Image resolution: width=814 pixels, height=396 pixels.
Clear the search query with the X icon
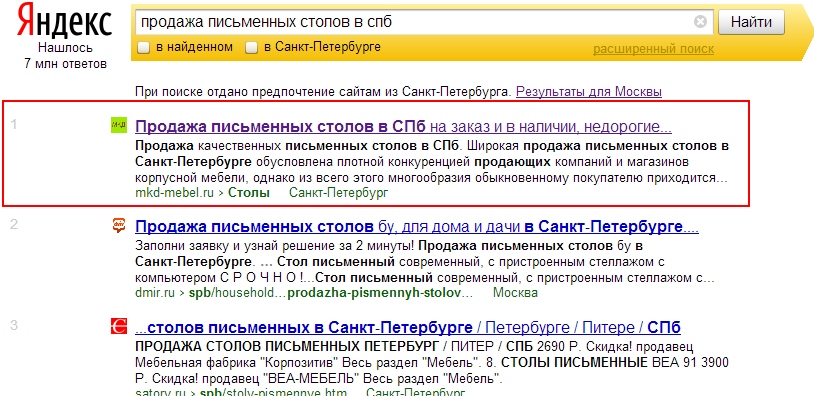click(x=700, y=22)
